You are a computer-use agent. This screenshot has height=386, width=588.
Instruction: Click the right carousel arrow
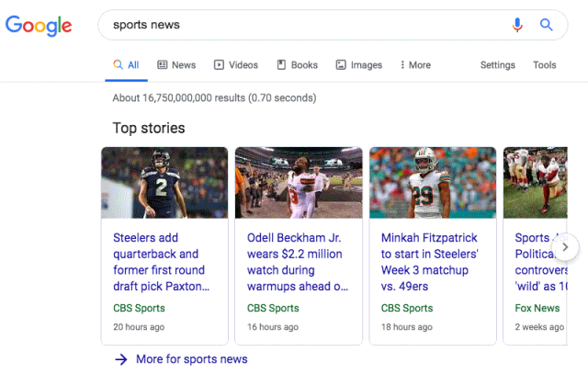tap(567, 246)
